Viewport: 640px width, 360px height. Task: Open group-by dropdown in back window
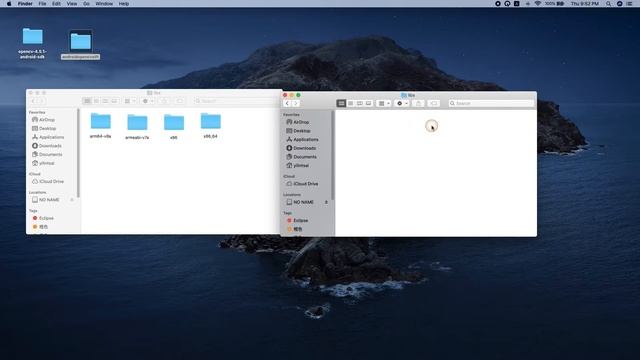(x=129, y=101)
